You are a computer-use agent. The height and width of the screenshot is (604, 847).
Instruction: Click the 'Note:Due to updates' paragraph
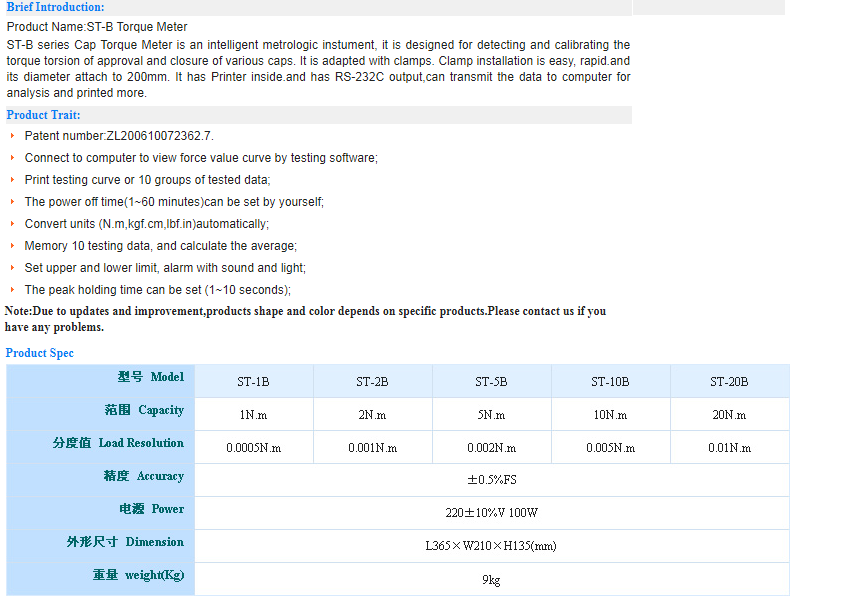[x=305, y=319]
